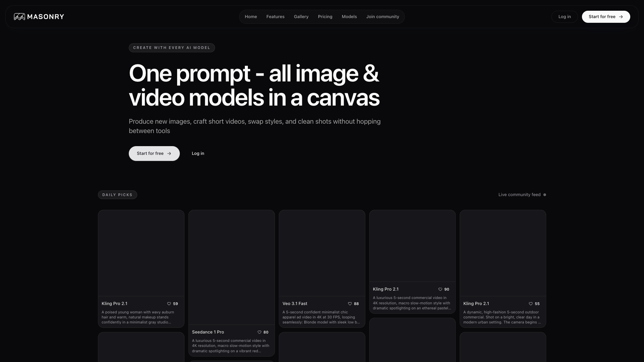Click Join community in the nav bar
This screenshot has width=644, height=362.
click(x=383, y=17)
